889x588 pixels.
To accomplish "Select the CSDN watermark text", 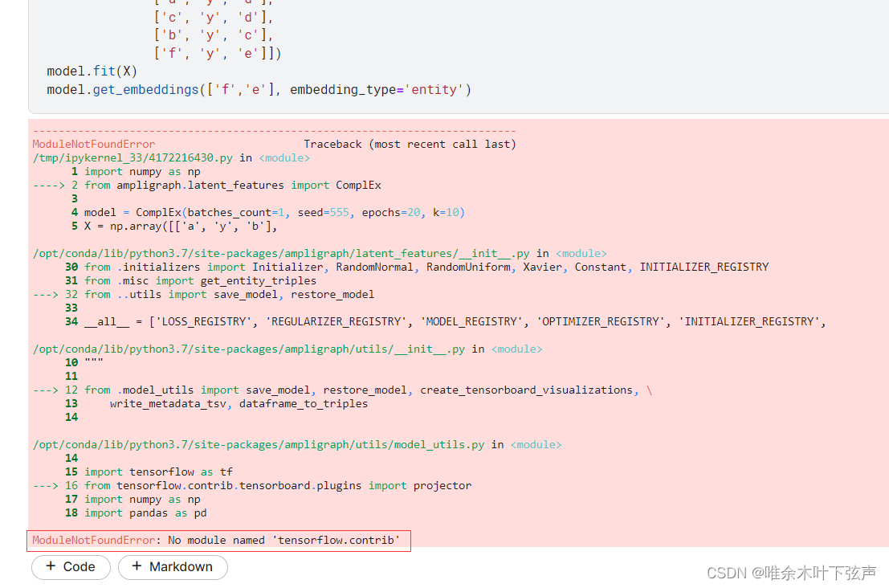I will click(x=791, y=573).
